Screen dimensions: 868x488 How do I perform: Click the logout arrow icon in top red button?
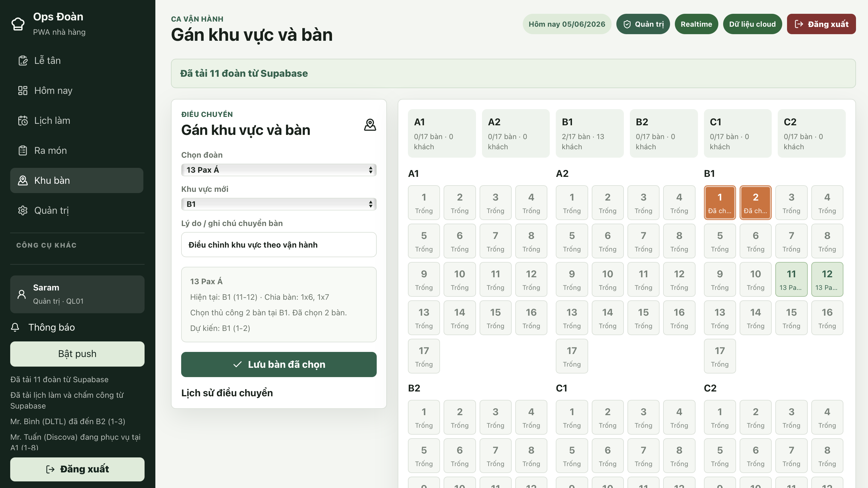(x=799, y=24)
